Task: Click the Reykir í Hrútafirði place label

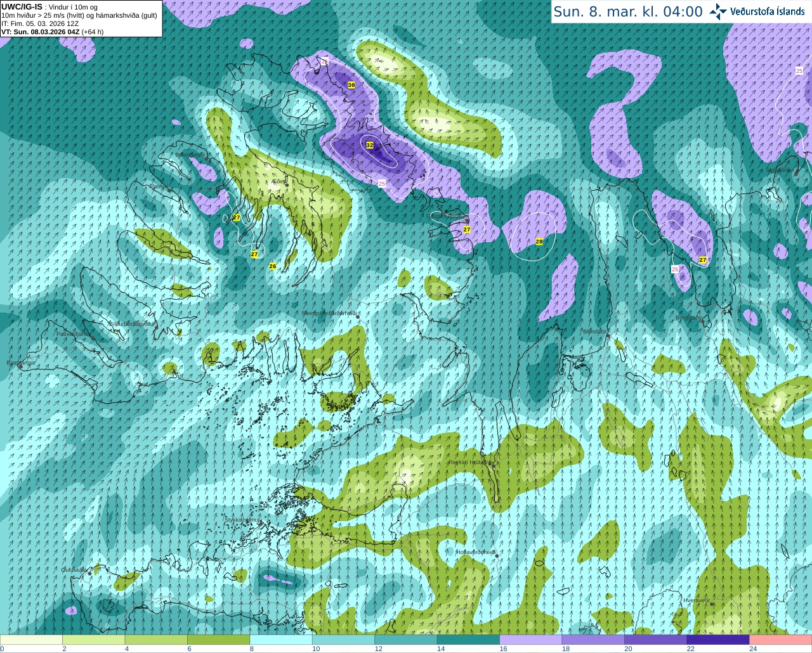Action: pos(470,462)
